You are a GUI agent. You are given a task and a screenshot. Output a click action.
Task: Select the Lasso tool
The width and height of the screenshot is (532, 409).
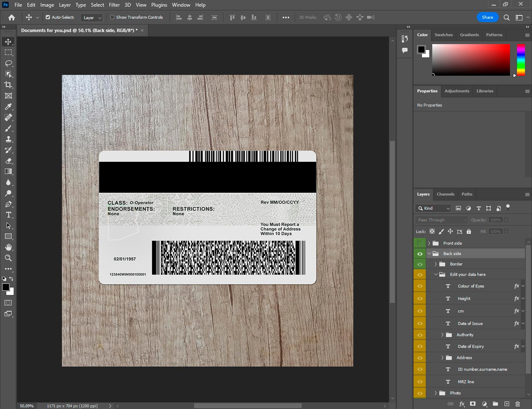(8, 63)
